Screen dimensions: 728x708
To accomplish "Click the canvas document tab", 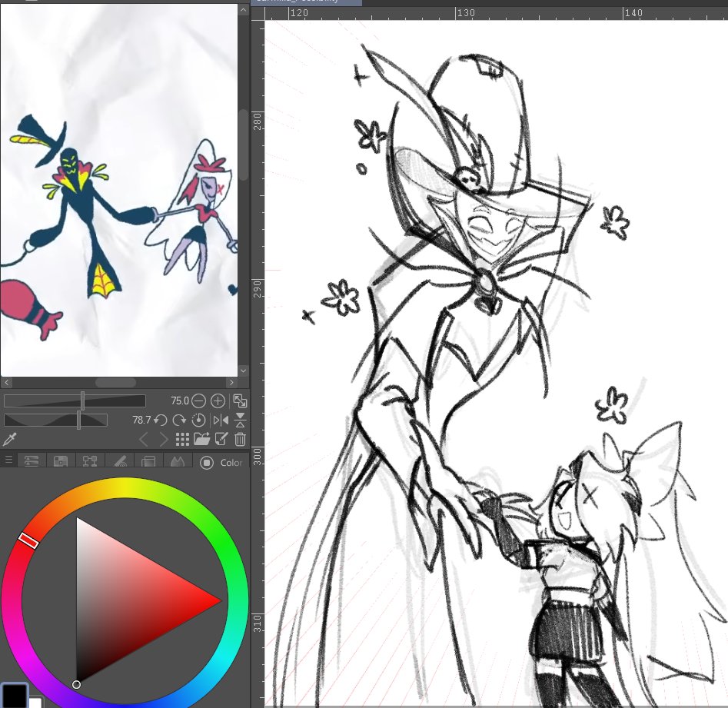I will click(x=307, y=2).
